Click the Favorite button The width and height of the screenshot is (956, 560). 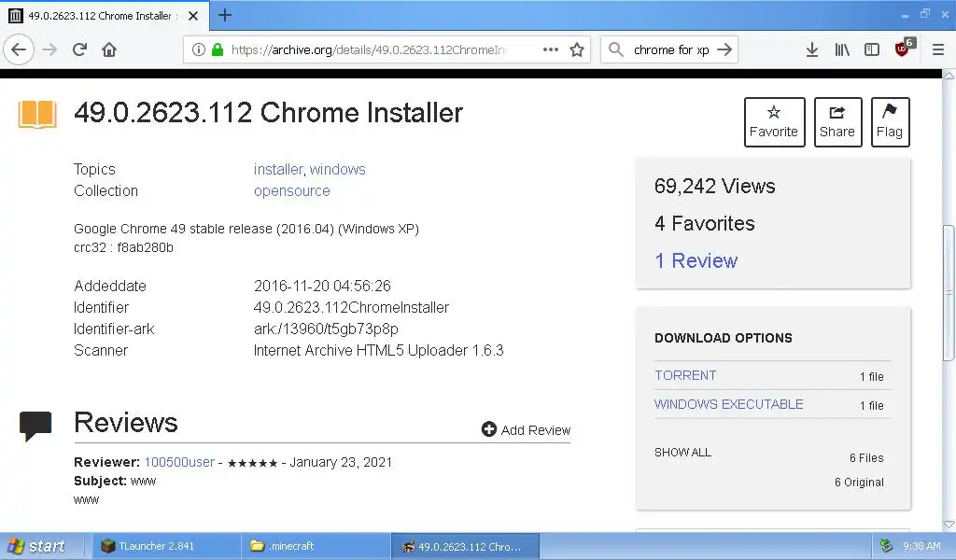774,122
